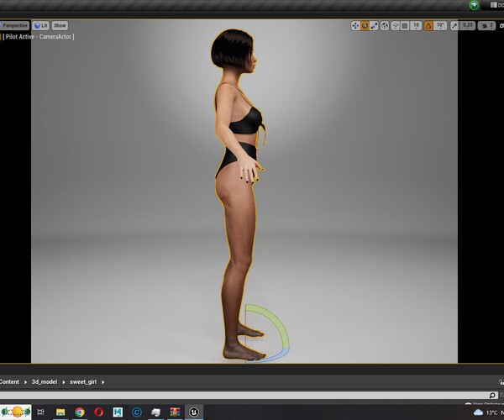Open the blue C app on taskbar

[137, 412]
